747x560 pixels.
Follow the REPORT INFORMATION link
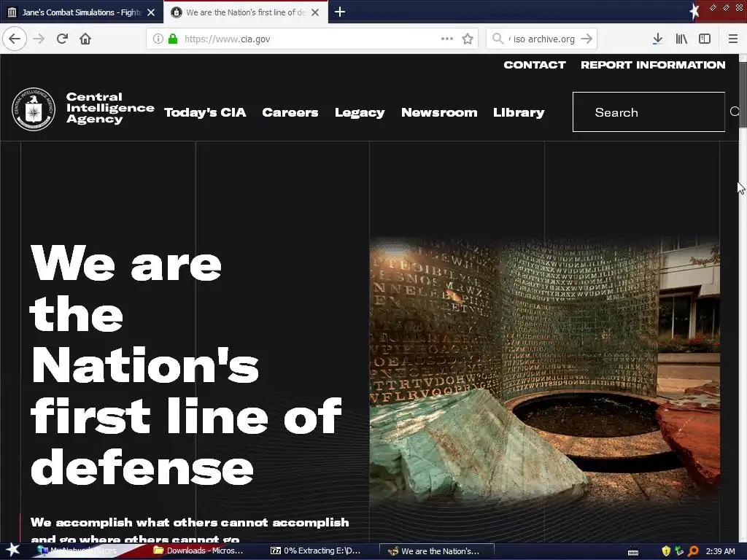click(x=653, y=65)
